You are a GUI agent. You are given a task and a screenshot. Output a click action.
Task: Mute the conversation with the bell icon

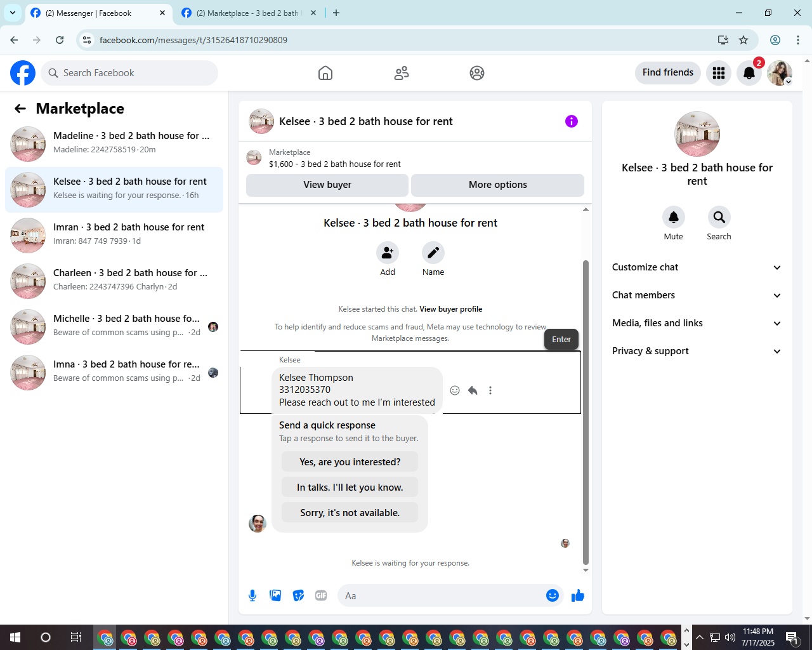point(674,217)
